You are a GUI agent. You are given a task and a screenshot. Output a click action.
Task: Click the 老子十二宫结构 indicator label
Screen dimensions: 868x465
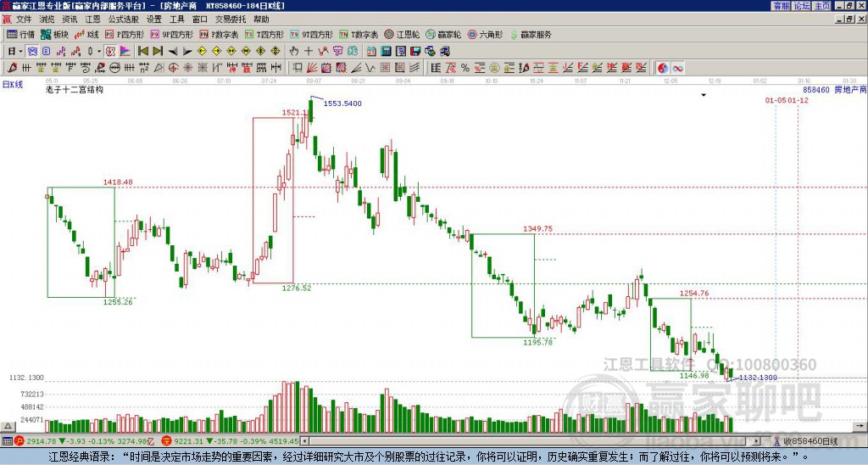[75, 89]
